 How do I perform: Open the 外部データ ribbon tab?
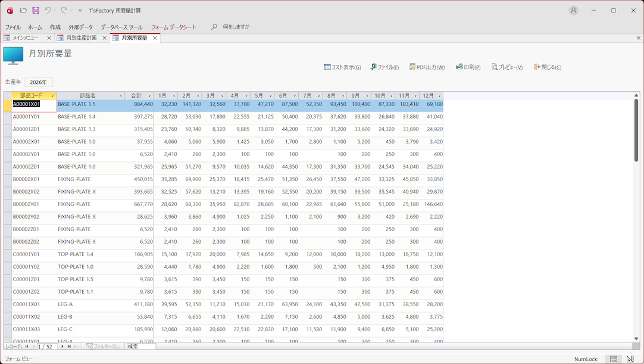(x=80, y=27)
